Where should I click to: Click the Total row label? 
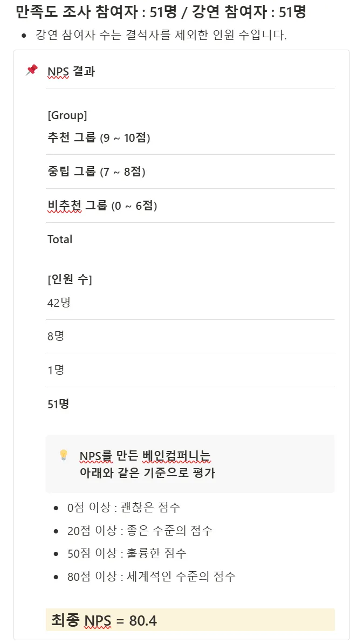60,239
